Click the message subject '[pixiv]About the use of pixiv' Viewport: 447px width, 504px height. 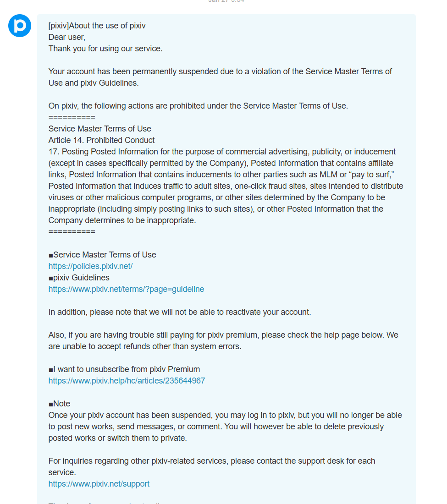coord(97,26)
